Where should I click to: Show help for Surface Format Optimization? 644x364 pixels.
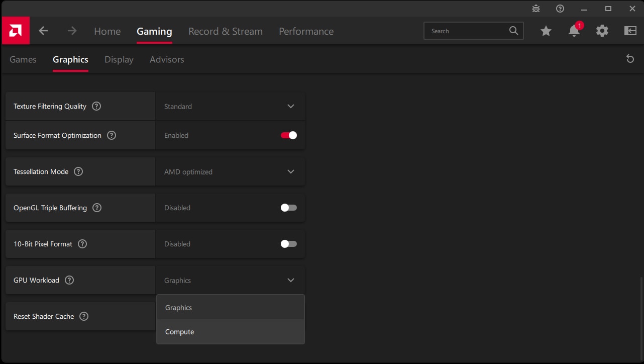112,135
